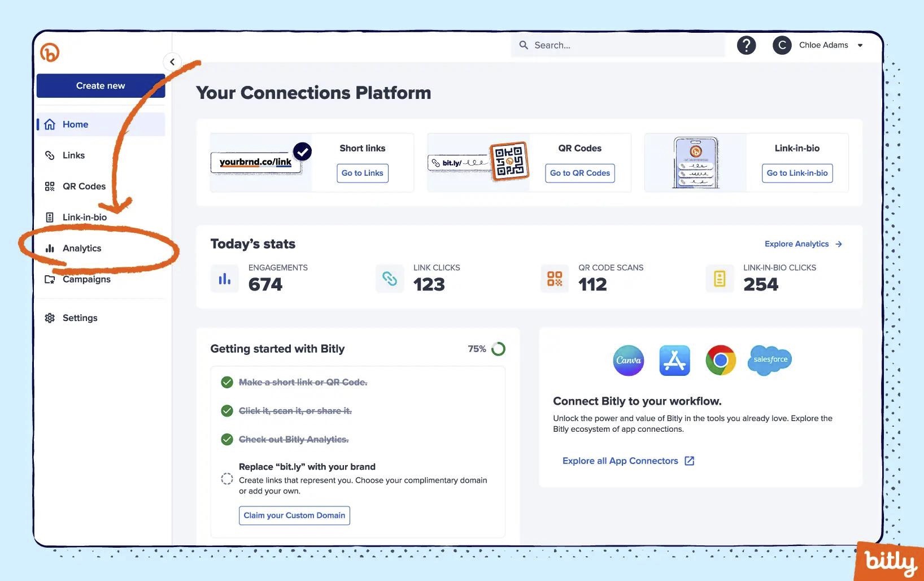Image resolution: width=924 pixels, height=581 pixels.
Task: Click the 674 engagements value
Action: point(265,284)
